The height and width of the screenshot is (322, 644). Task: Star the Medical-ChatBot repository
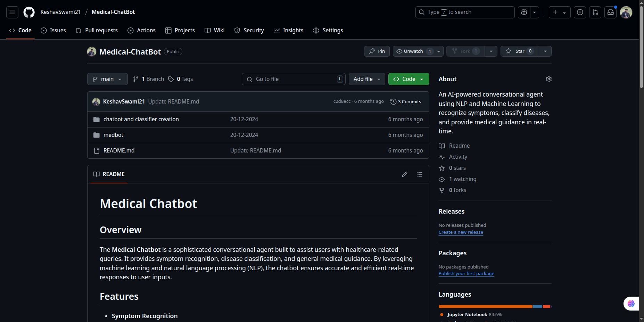coord(520,51)
